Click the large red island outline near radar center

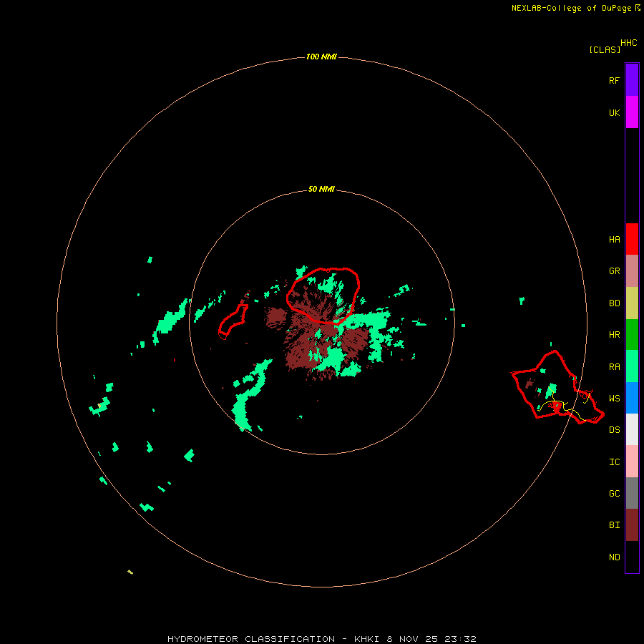[323, 296]
